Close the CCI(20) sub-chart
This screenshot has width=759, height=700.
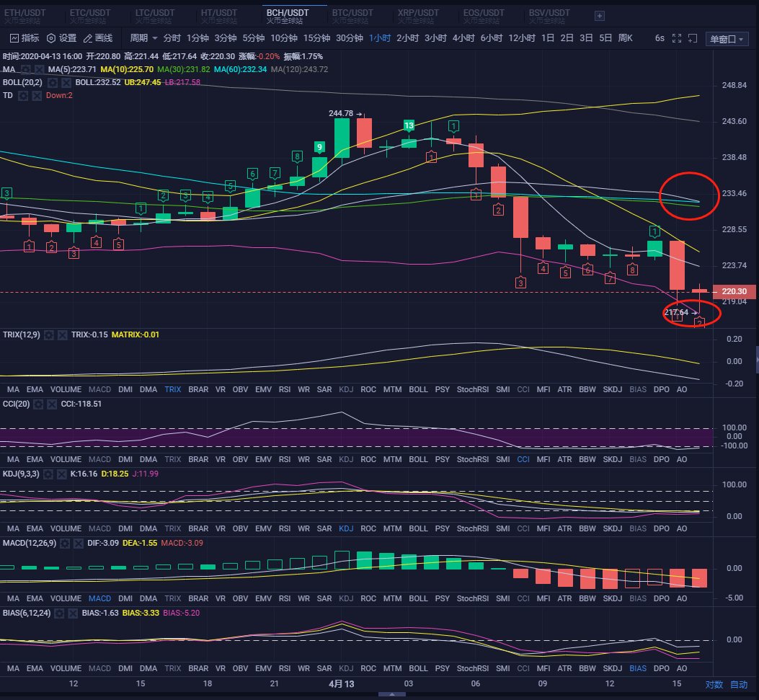pos(52,404)
